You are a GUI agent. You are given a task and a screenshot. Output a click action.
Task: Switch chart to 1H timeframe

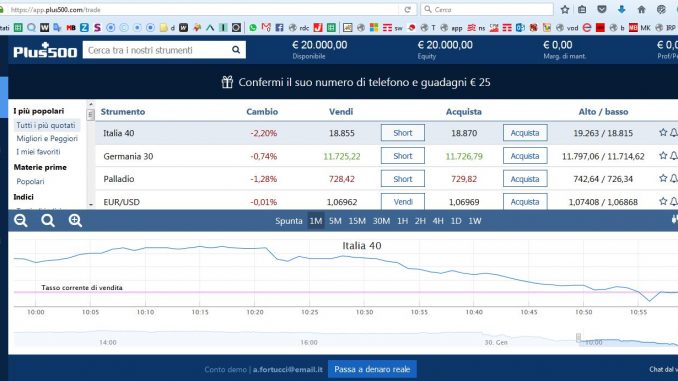(x=403, y=221)
